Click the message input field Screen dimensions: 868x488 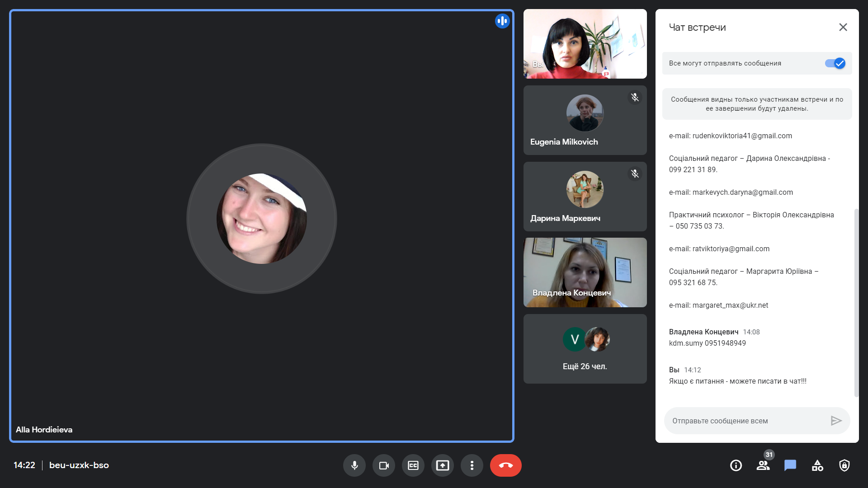coord(746,421)
